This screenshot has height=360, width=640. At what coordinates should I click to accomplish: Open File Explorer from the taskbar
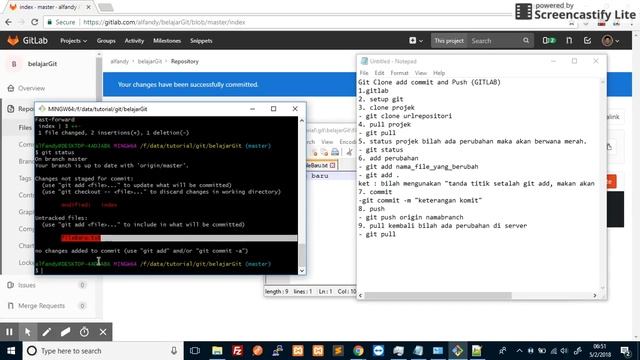click(217, 351)
